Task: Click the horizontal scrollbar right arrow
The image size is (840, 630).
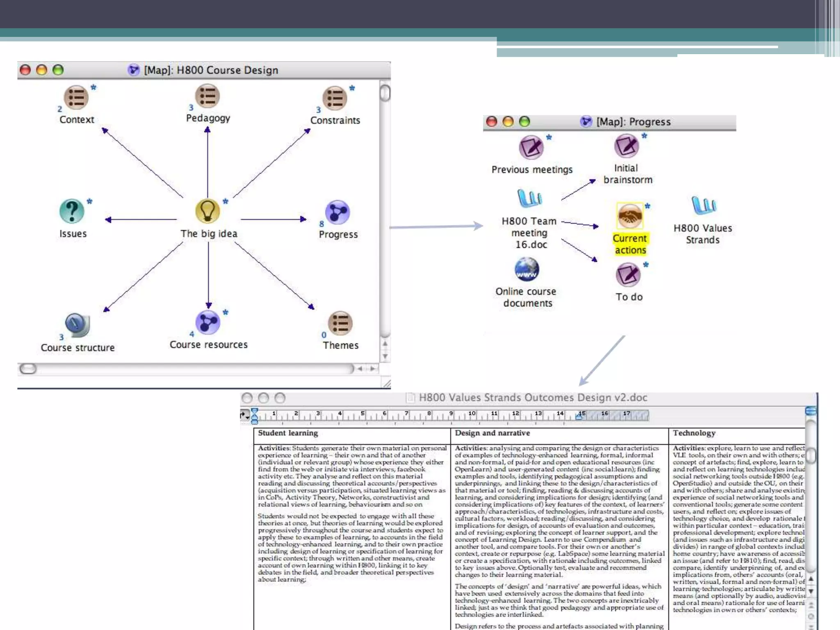Action: 372,369
